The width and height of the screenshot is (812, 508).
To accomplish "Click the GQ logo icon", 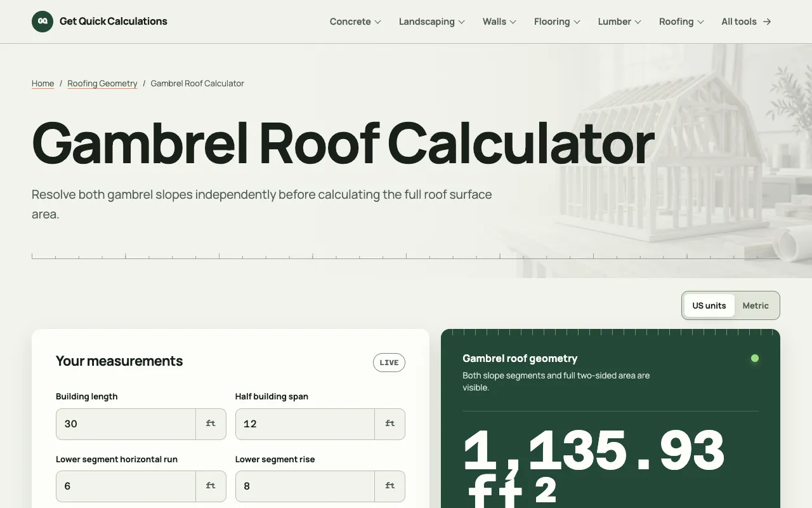I will [43, 22].
